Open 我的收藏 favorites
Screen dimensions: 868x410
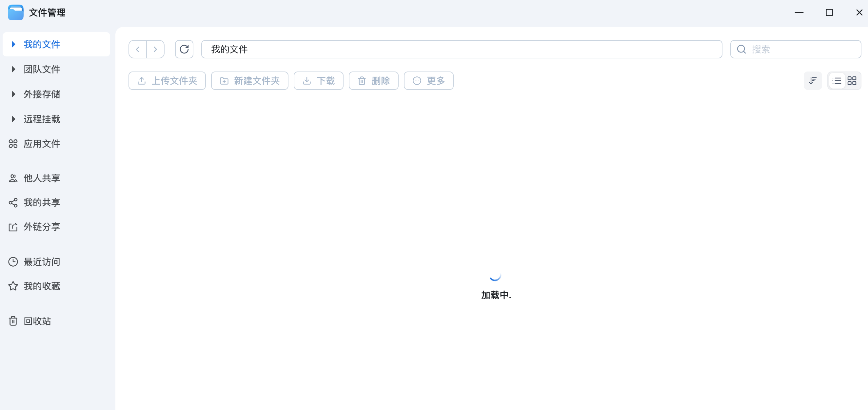(x=41, y=286)
